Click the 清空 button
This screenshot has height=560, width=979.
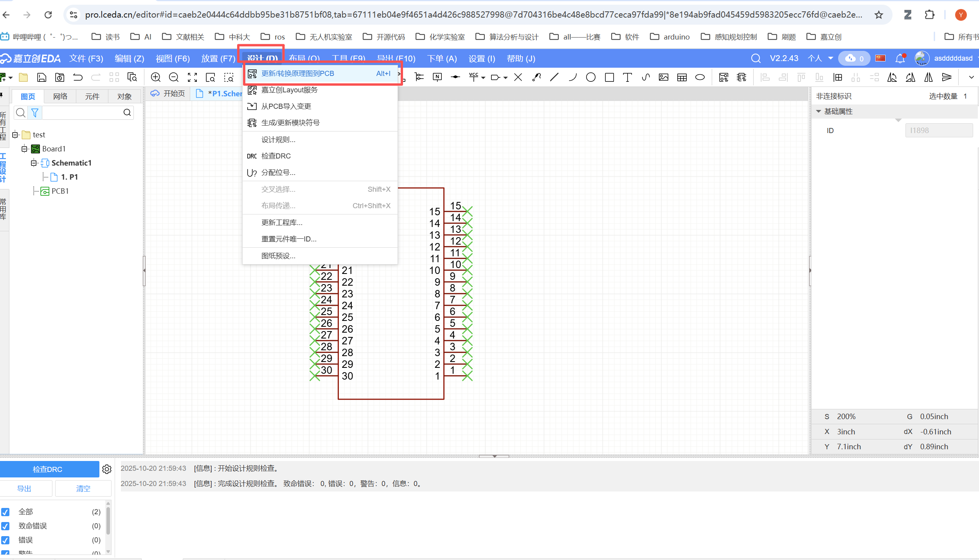point(83,488)
